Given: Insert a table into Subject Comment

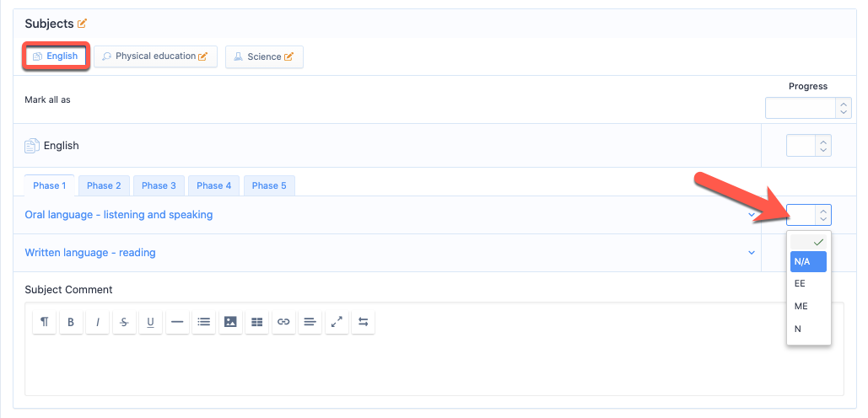Looking at the screenshot, I should point(256,322).
